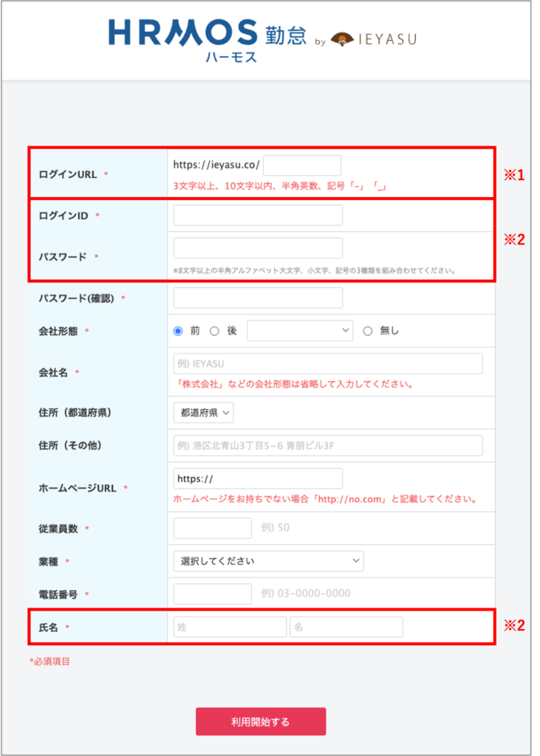
Task: Click the 会社名 input field
Action: [328, 363]
